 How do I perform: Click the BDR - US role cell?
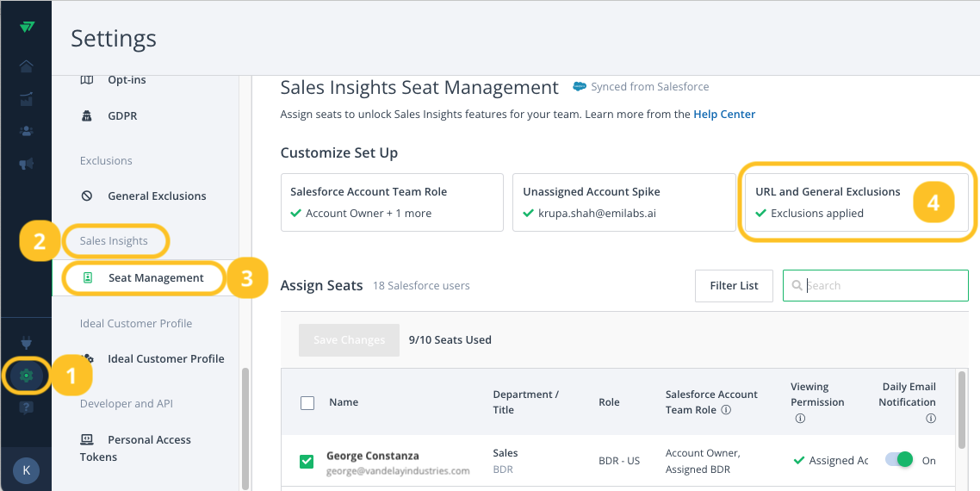click(619, 461)
